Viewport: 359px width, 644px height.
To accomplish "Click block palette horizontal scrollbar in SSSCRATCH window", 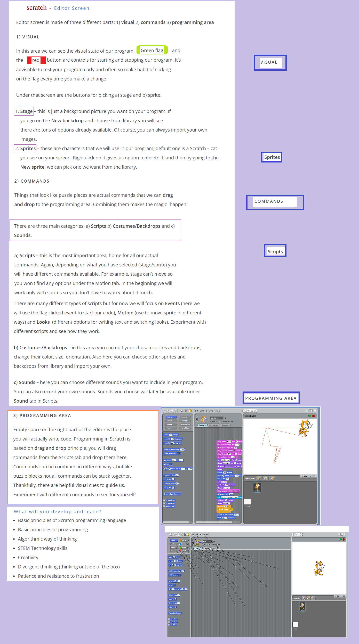I will point(176,522).
